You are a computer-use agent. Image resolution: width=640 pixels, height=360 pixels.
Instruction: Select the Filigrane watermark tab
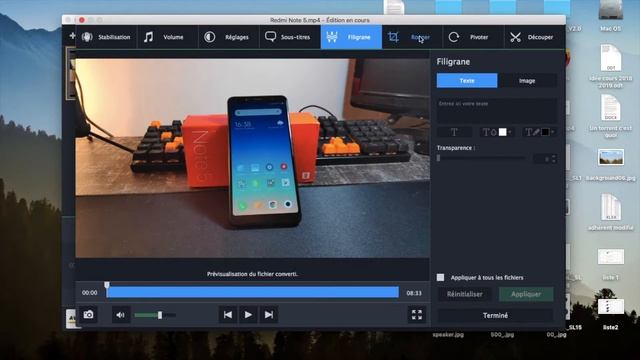(x=351, y=37)
